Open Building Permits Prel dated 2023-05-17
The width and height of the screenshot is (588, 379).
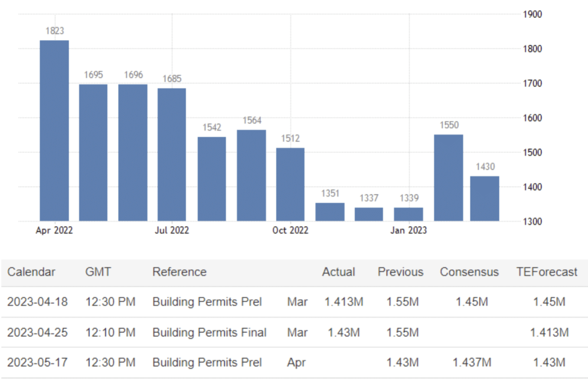point(207,362)
